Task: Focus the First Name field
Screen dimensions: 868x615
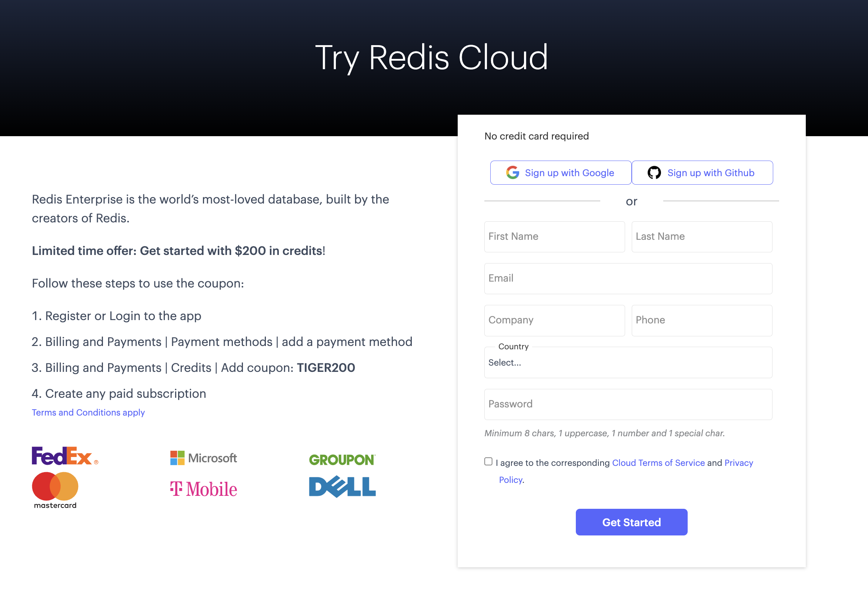Action: coord(555,237)
